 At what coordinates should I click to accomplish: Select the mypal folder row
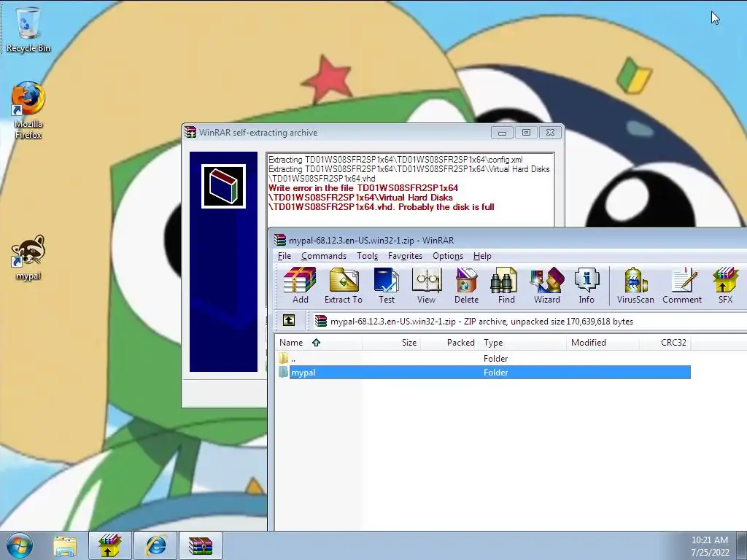pyautogui.click(x=484, y=373)
